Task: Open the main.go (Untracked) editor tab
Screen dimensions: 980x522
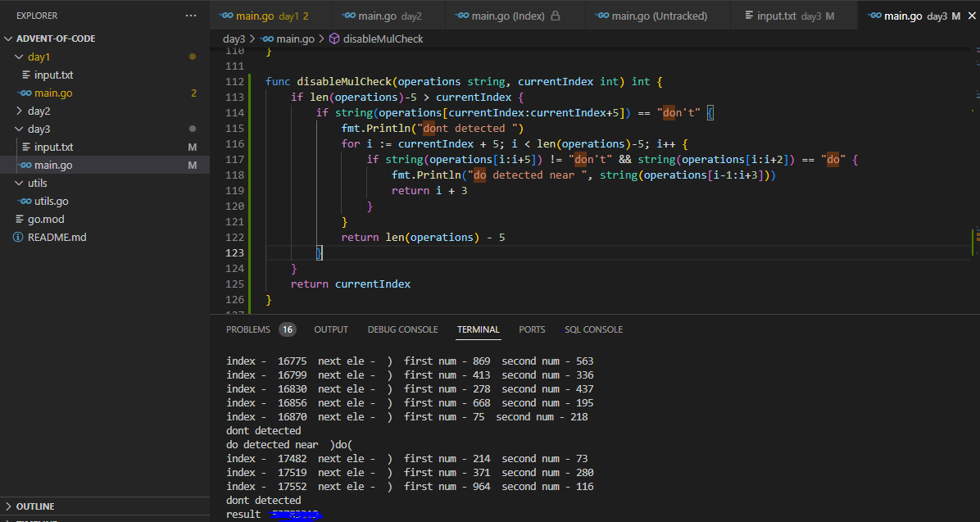Action: tap(657, 16)
